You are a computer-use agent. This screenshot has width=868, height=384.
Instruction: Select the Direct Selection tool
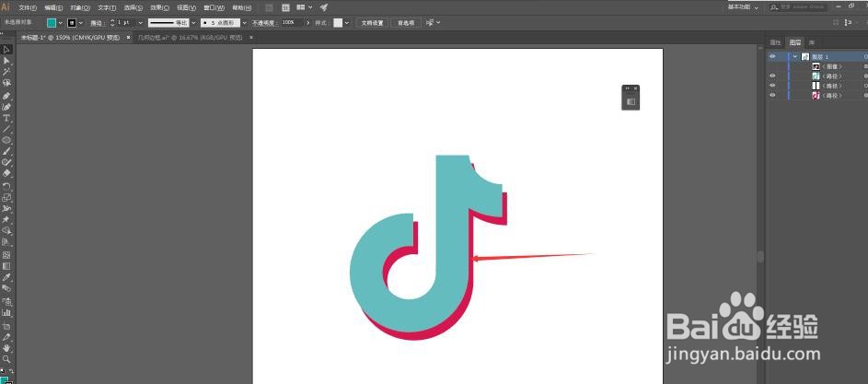6,61
